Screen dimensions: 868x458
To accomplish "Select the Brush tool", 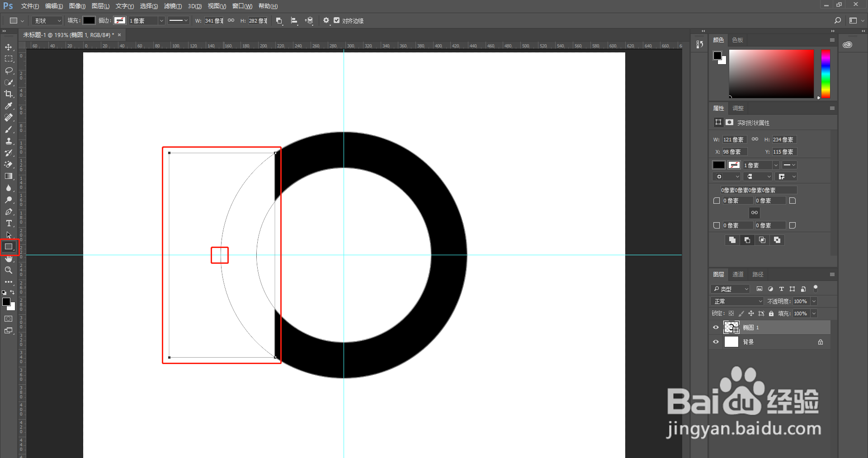I will click(9, 129).
